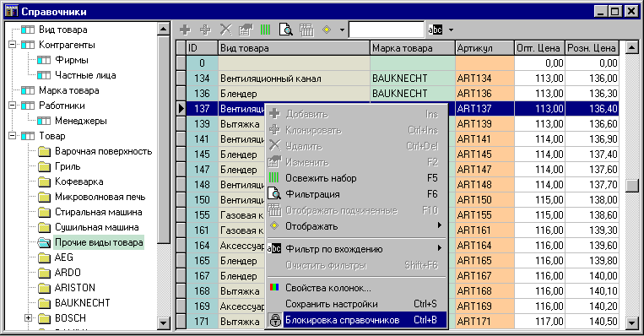Click the abc substring filter toolbar icon
644x336 pixels.
[436, 30]
